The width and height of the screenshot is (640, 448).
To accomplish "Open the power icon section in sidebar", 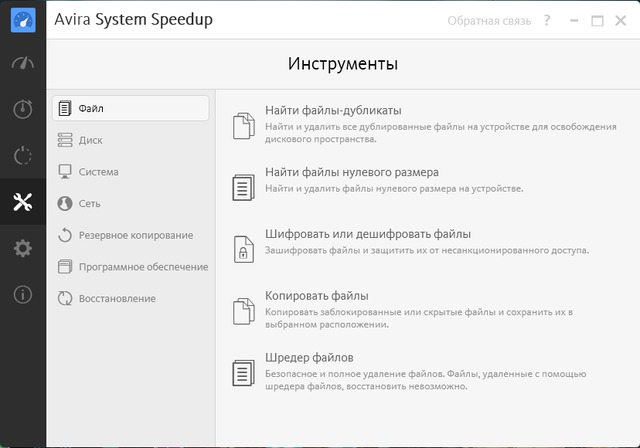I will 22,155.
